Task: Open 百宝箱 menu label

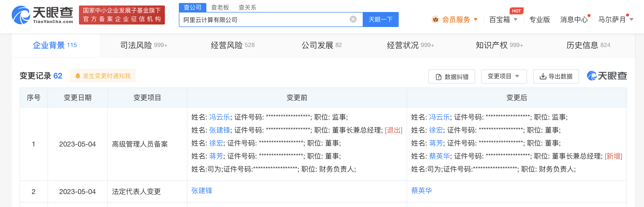Action: [x=499, y=19]
